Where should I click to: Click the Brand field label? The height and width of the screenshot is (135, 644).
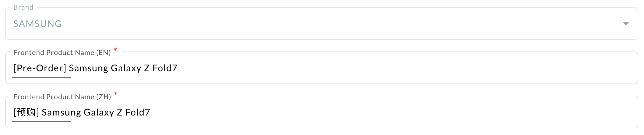pos(23,7)
